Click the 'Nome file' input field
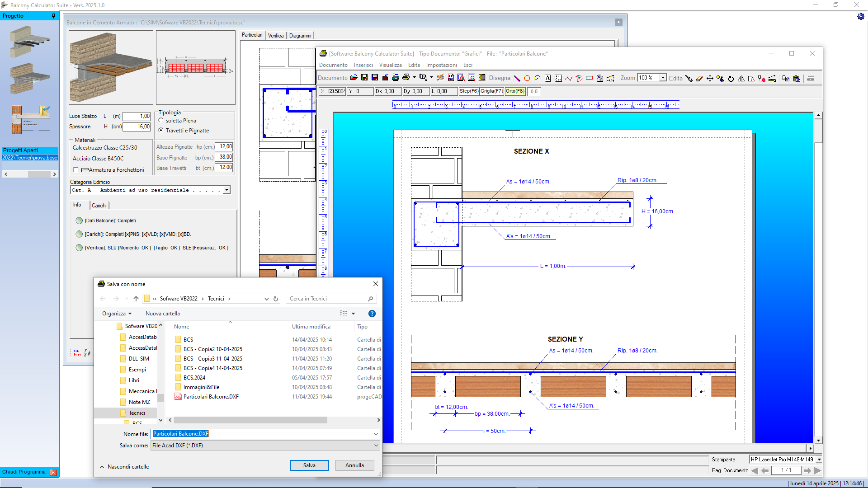The height and width of the screenshot is (488, 868). tap(265, 434)
